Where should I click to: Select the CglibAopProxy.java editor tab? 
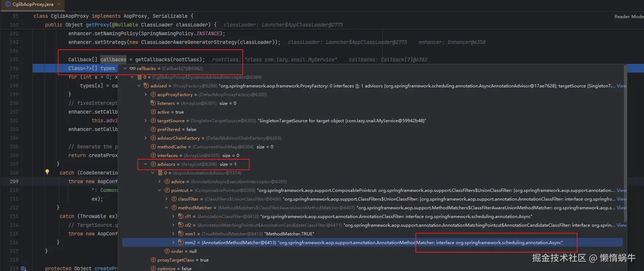[33, 4]
